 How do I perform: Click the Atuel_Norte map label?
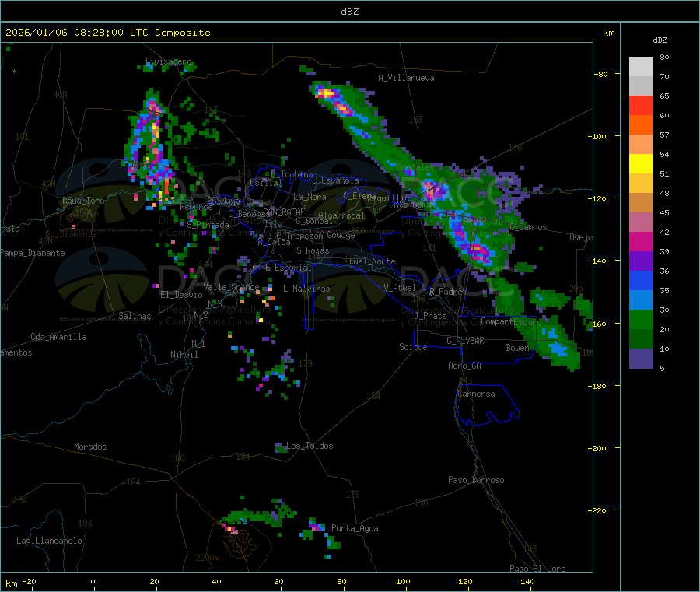(x=369, y=261)
